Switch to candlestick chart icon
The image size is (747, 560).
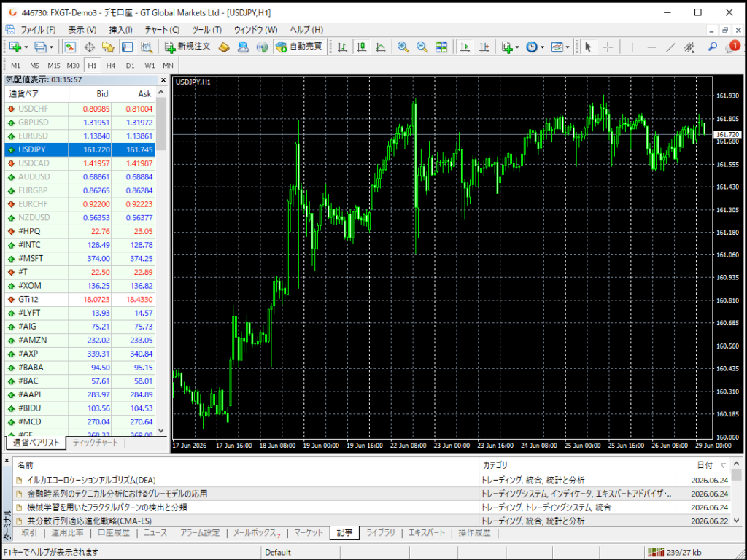(362, 47)
